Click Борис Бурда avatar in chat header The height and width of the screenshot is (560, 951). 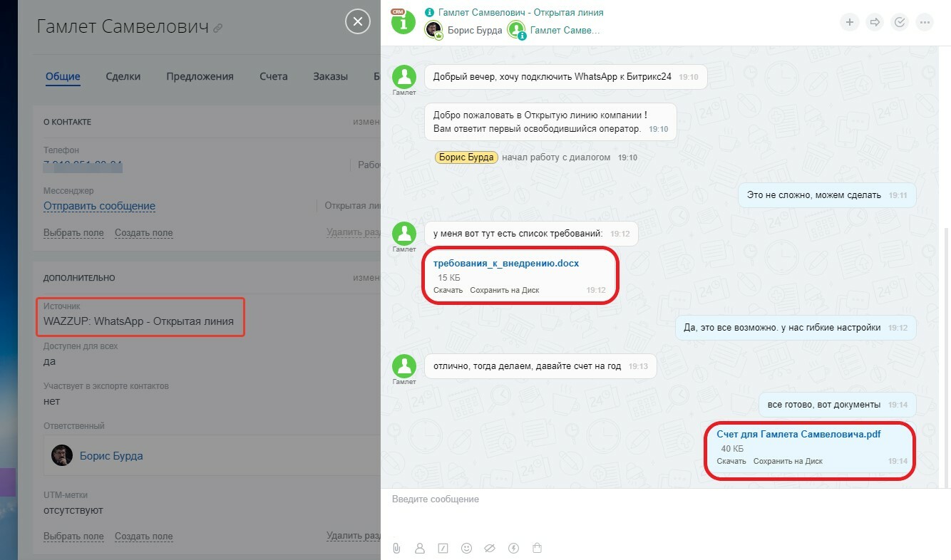click(433, 31)
